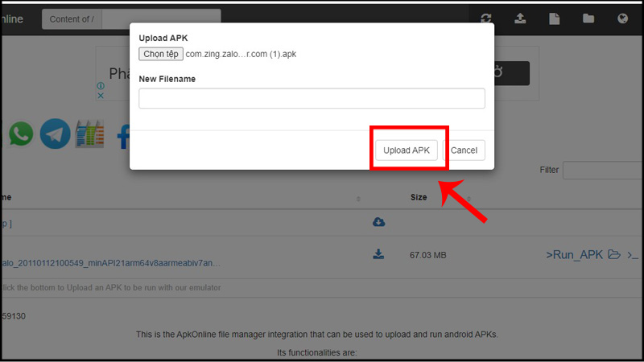Focus the Filter input box
Image resolution: width=644 pixels, height=362 pixels.
coord(602,170)
